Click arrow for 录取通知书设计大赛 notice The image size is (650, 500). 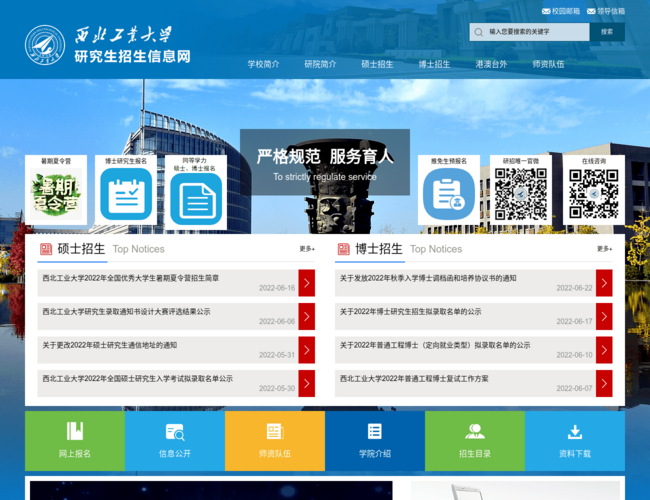pos(307,316)
